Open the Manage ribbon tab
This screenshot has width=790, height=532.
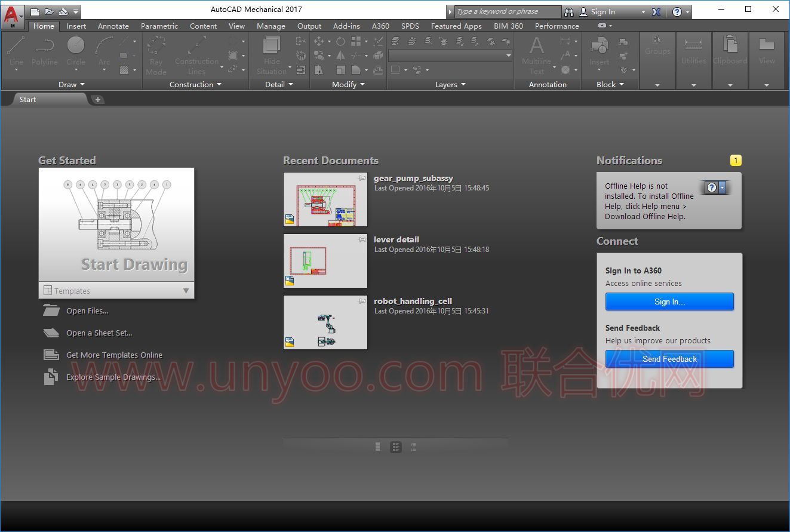click(271, 26)
